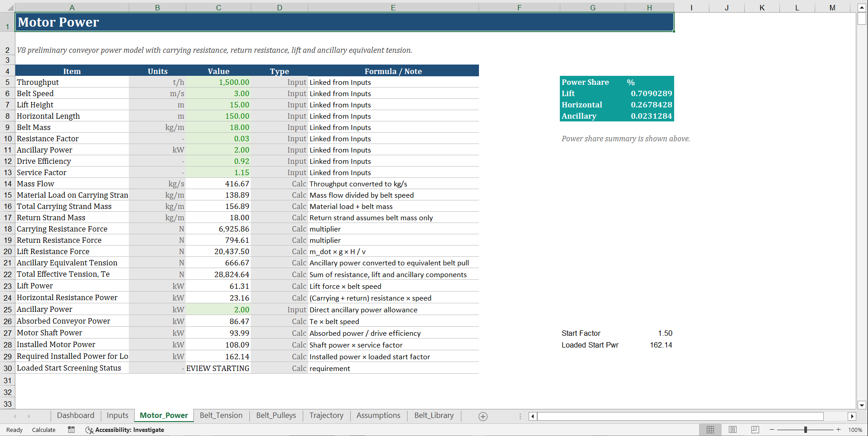Start macro recording from status bar icon
Image resolution: width=868 pixels, height=436 pixels.
coord(71,430)
